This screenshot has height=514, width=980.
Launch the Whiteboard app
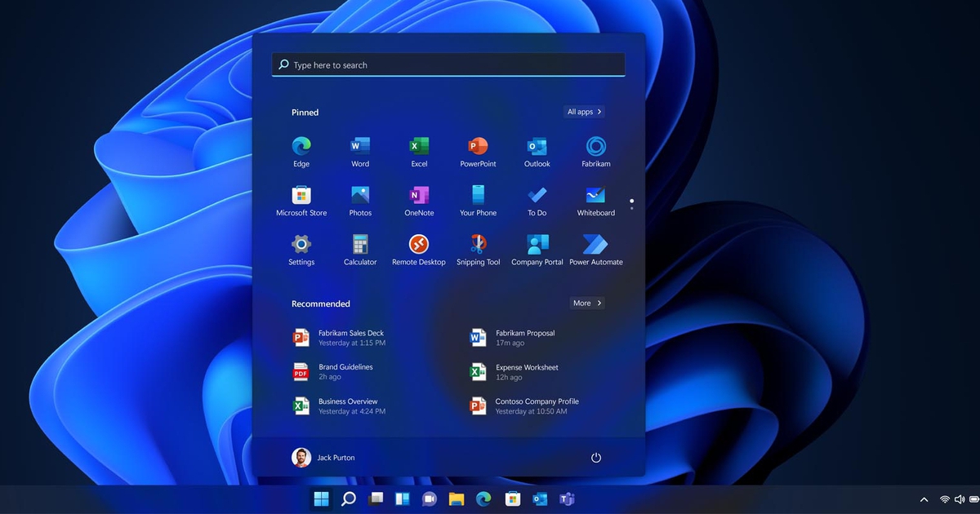point(595,201)
